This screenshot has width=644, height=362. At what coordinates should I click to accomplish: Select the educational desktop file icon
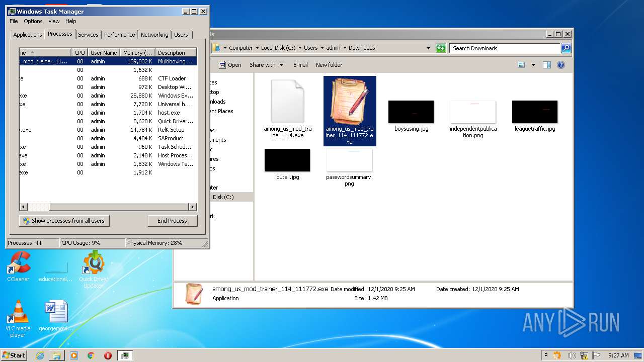pos(56,270)
